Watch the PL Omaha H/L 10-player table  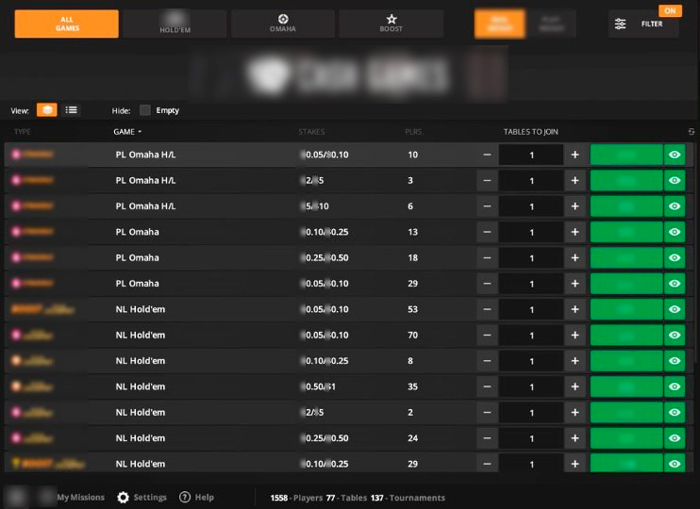tap(675, 154)
